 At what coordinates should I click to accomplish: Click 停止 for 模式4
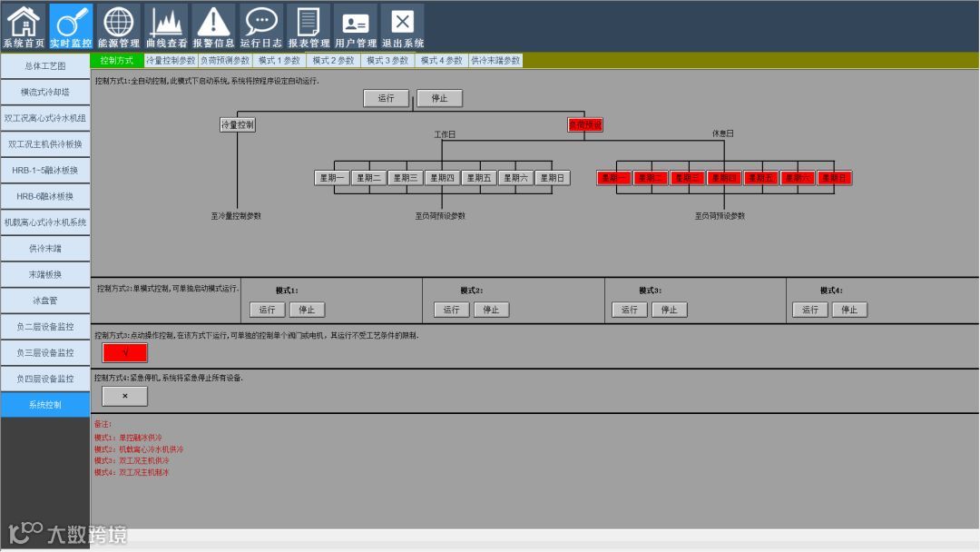coord(849,310)
